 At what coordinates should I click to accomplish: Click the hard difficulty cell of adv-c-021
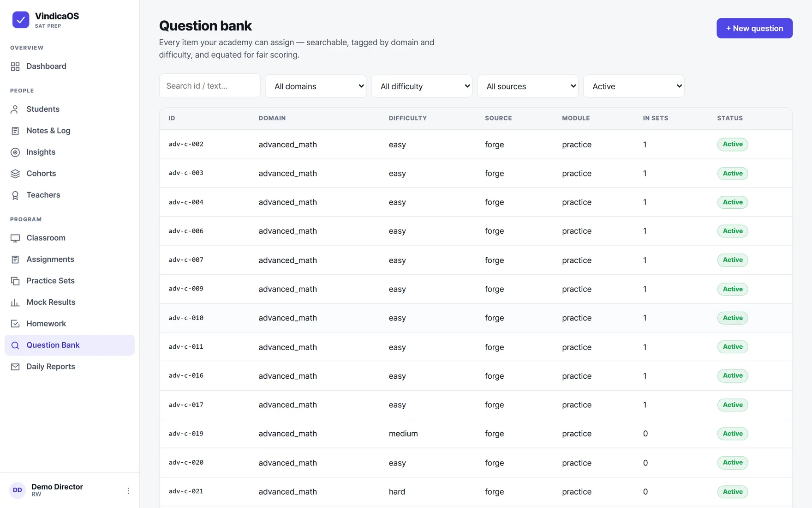click(397, 492)
